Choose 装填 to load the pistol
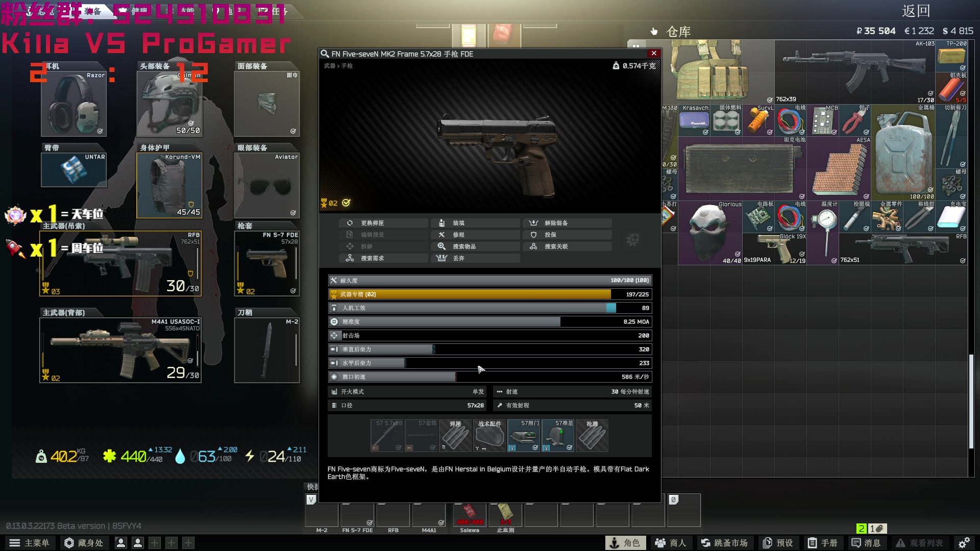The width and height of the screenshot is (980, 551). 475,223
